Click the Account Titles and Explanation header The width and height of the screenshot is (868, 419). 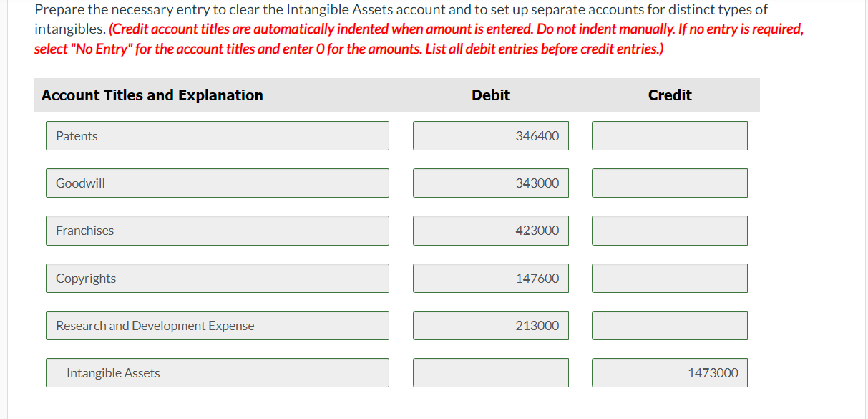click(152, 95)
